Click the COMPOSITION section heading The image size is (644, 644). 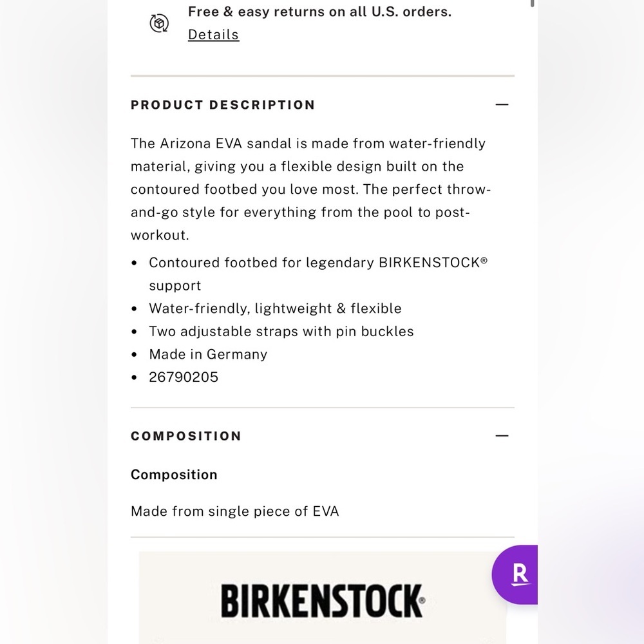click(185, 436)
